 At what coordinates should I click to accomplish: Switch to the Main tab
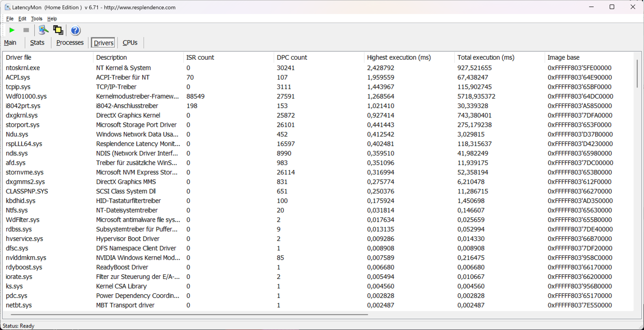(x=10, y=43)
